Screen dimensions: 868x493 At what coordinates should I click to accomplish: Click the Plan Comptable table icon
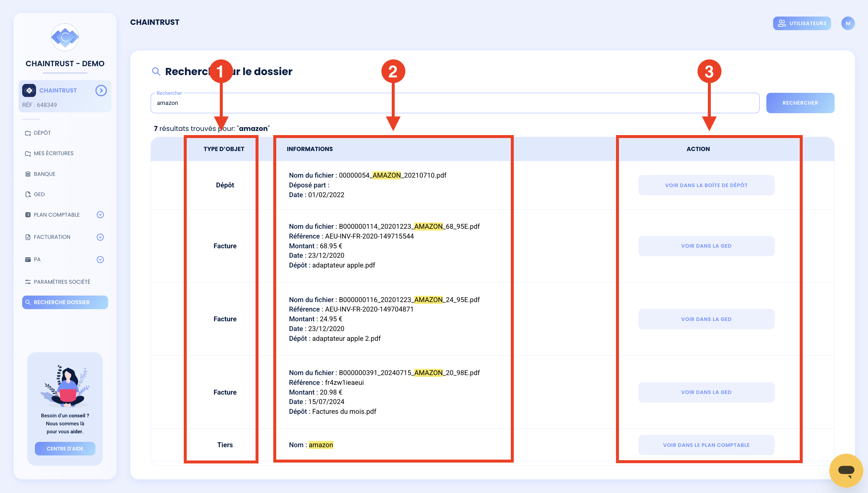click(x=28, y=215)
